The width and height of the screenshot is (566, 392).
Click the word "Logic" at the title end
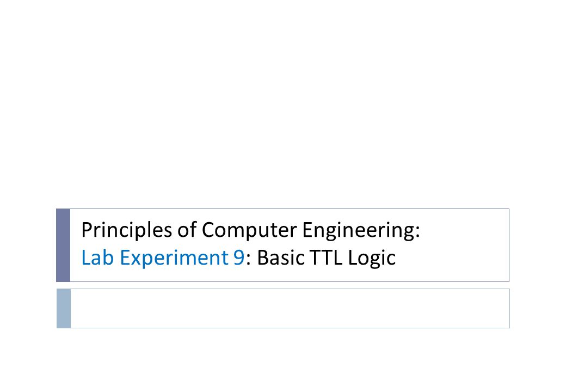[x=372, y=259]
